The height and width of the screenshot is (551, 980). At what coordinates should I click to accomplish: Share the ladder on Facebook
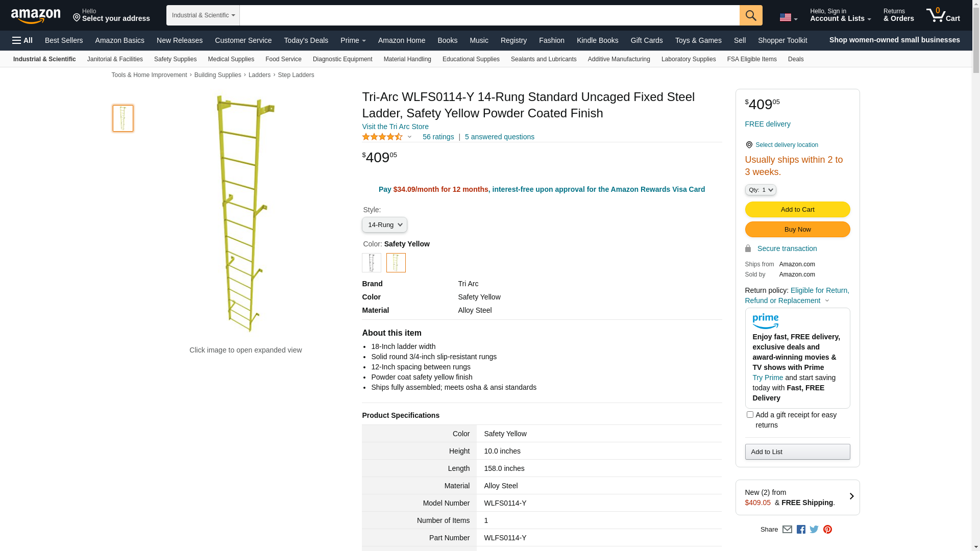801,530
